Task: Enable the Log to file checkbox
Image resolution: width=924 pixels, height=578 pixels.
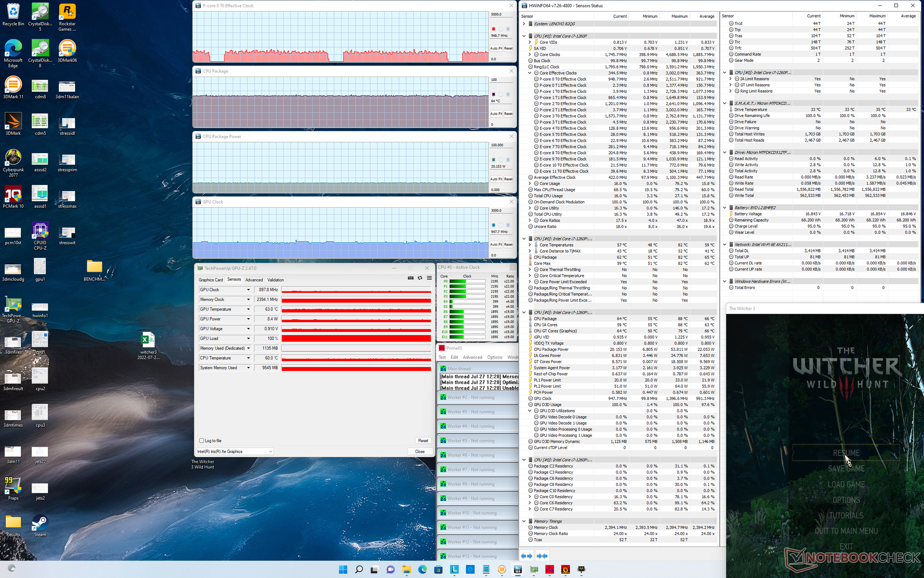Action: coord(202,441)
